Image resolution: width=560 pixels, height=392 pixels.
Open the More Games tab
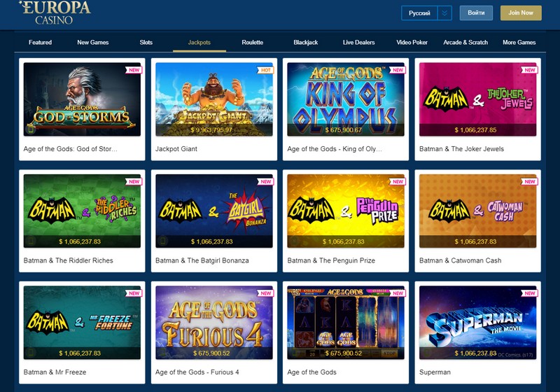[x=519, y=42]
